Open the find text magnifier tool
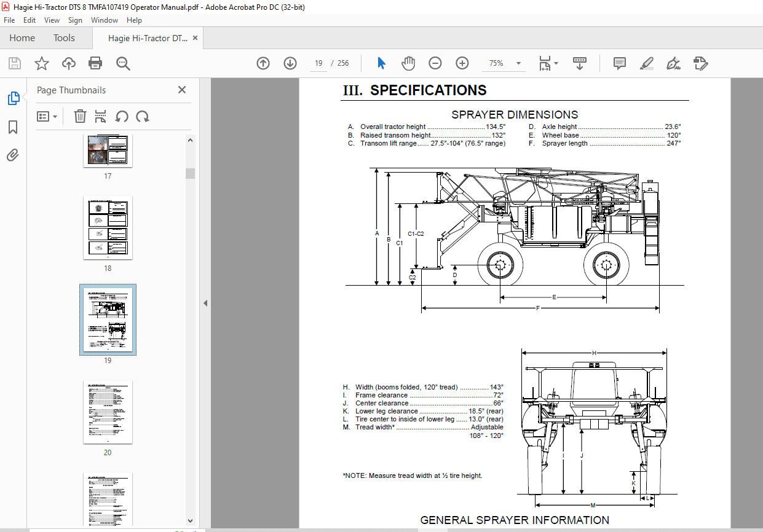The height and width of the screenshot is (532, 763). click(x=123, y=63)
